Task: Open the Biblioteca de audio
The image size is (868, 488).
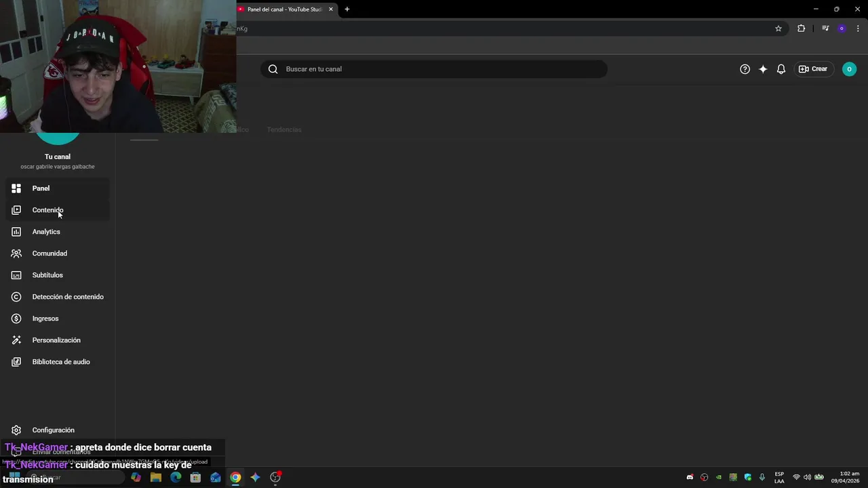Action: [58, 362]
